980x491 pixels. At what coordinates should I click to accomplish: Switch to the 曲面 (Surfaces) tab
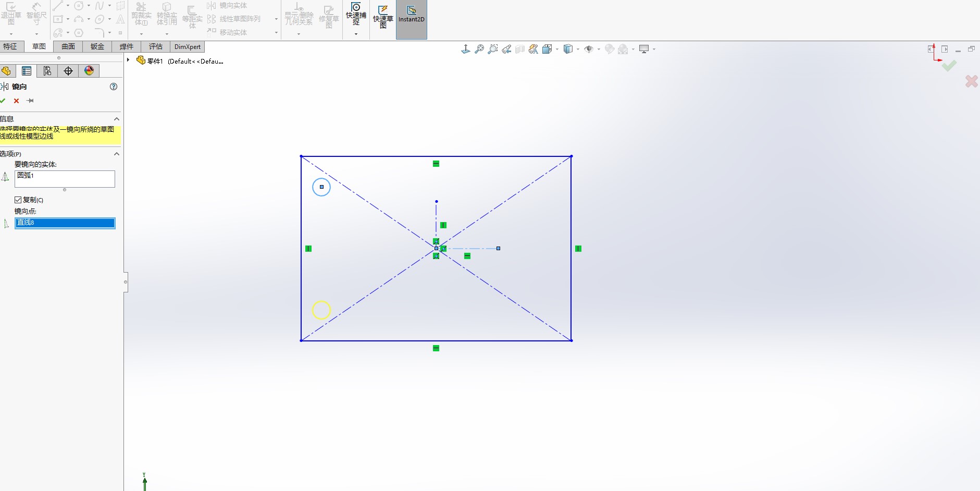[68, 46]
